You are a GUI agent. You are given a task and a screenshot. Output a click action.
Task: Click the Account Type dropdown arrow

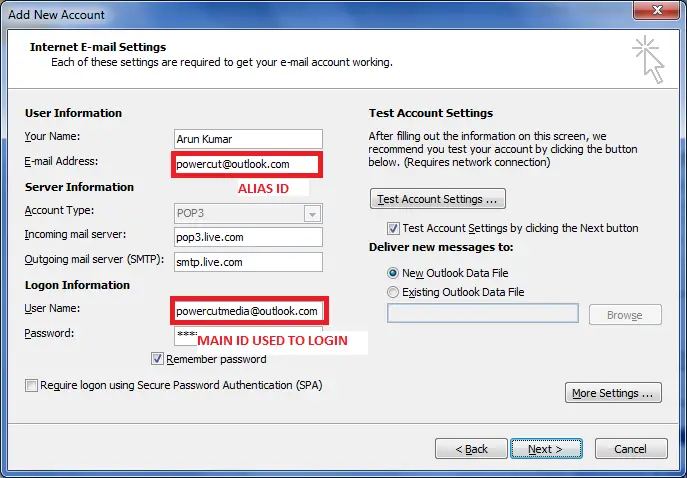[x=312, y=214]
